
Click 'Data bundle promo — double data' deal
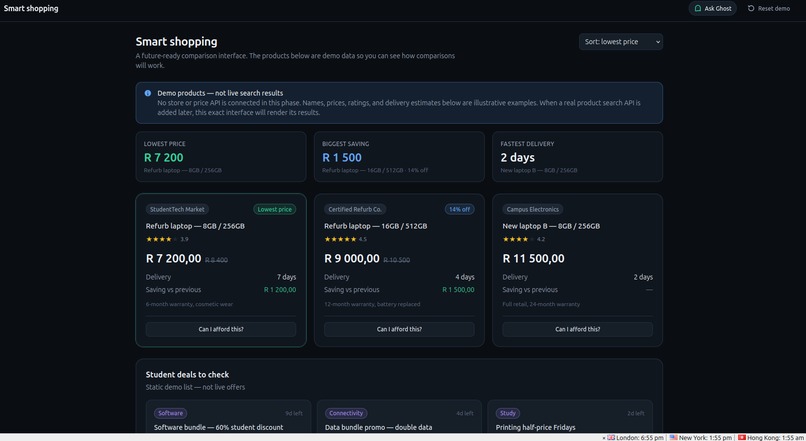coord(378,428)
